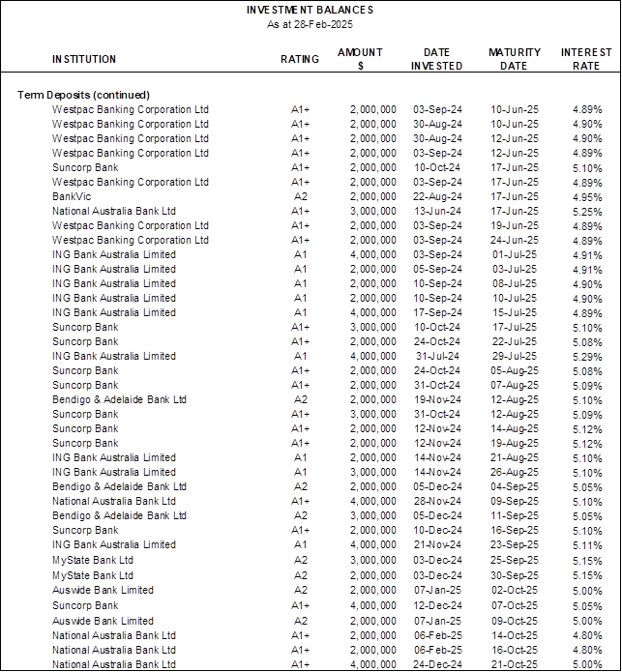
Task: Select date invested 13-Jun-24
Action: click(437, 212)
